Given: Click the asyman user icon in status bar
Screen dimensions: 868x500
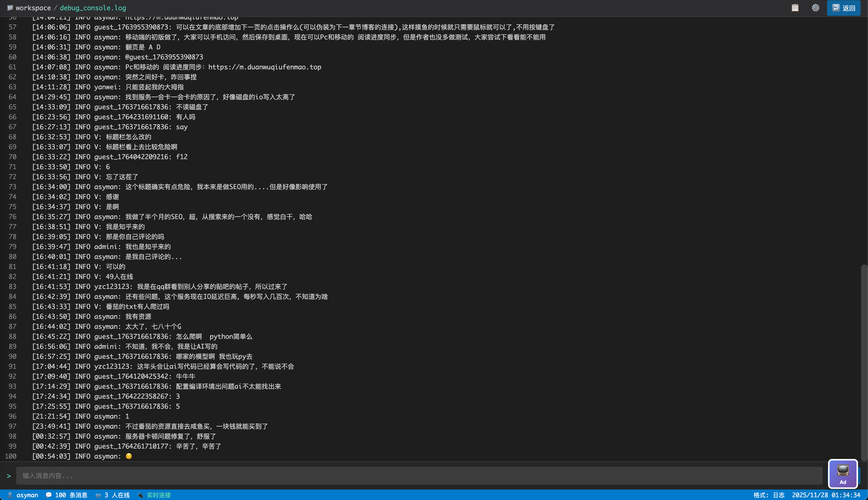Looking at the screenshot, I should click(10, 495).
